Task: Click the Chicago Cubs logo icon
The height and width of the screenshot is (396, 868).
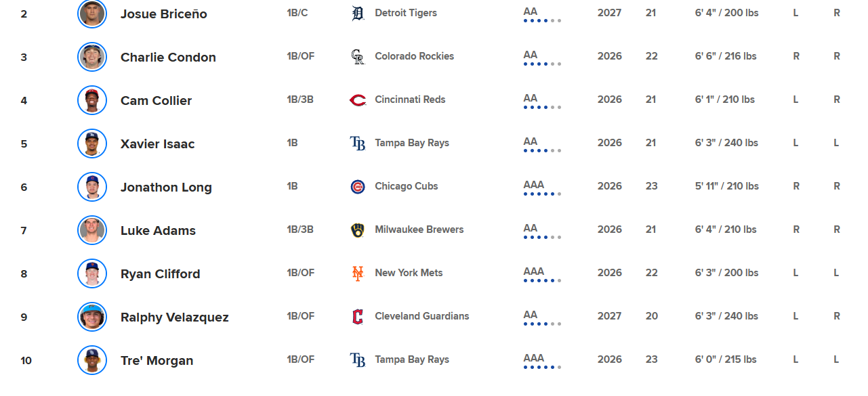Action: pos(358,187)
